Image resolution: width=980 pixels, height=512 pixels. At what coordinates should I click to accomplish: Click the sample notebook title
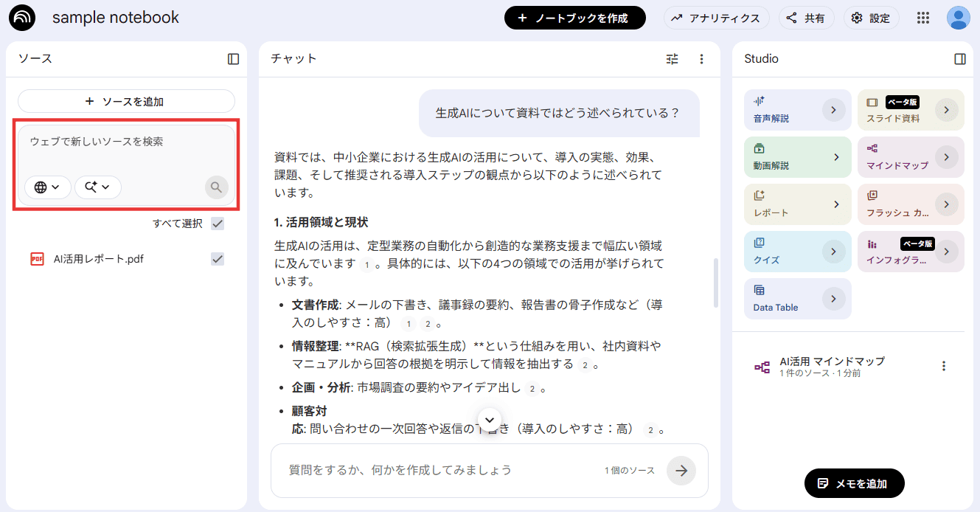pyautogui.click(x=116, y=18)
